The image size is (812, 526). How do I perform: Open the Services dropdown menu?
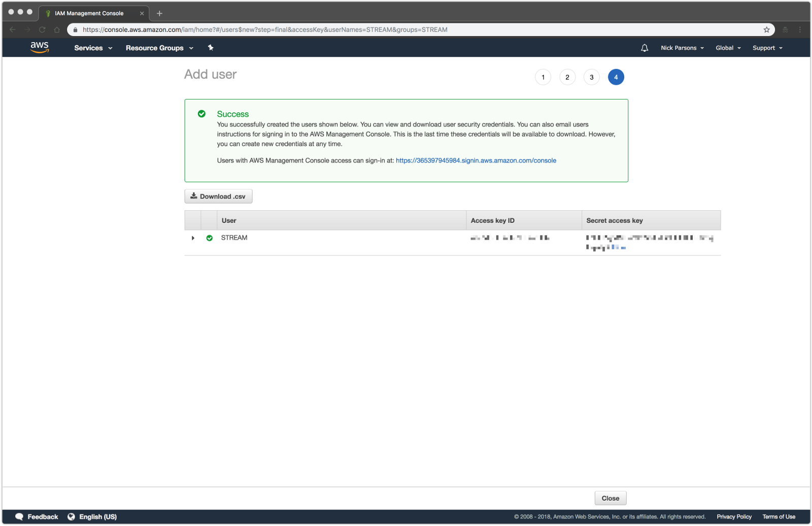(93, 48)
